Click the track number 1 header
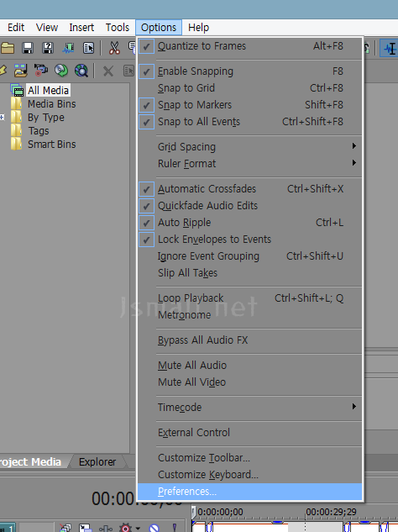This screenshot has height=532, width=398. [x=8, y=528]
